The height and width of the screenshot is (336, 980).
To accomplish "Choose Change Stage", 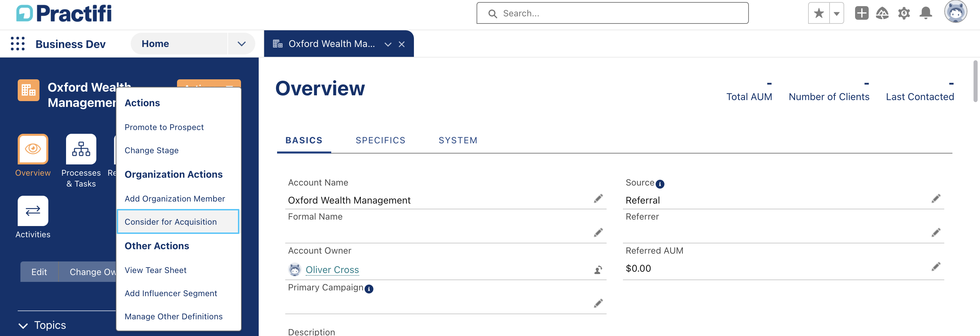I will pyautogui.click(x=152, y=150).
